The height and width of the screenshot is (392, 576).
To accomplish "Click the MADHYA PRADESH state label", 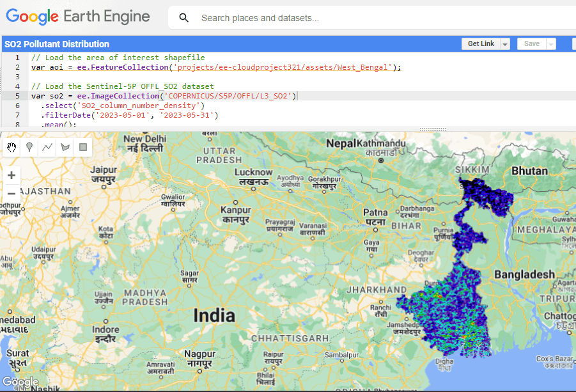I will point(145,297).
